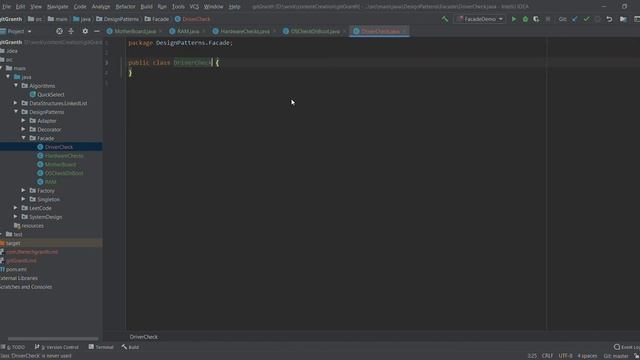The image size is (640, 360).
Task: Click the Git Rollback undo arrow icon
Action: point(609,19)
